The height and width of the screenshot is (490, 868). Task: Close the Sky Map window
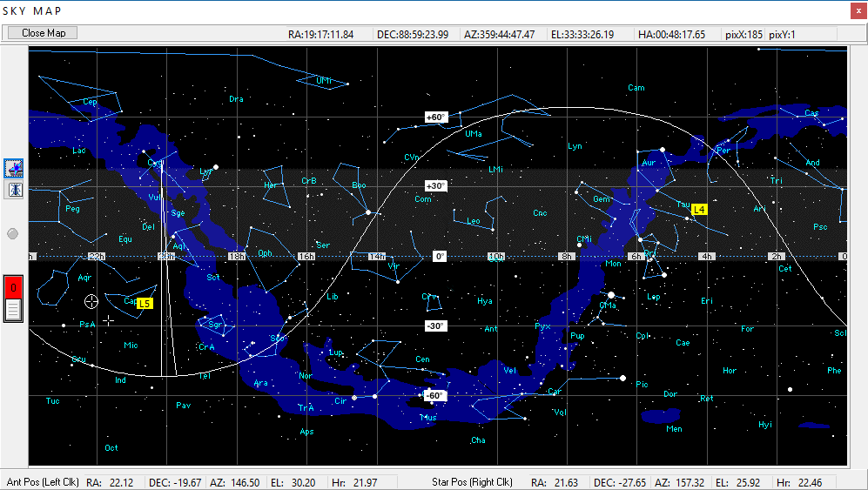853,10
